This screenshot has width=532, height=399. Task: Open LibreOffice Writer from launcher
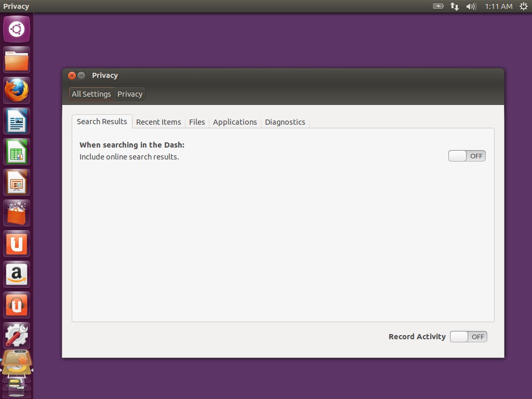pyautogui.click(x=16, y=121)
